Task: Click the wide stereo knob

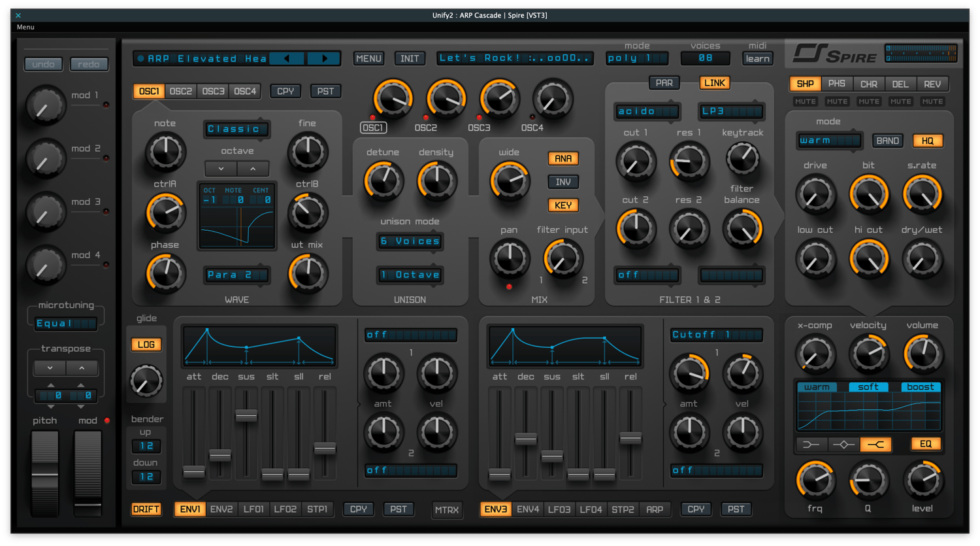Action: 510,180
